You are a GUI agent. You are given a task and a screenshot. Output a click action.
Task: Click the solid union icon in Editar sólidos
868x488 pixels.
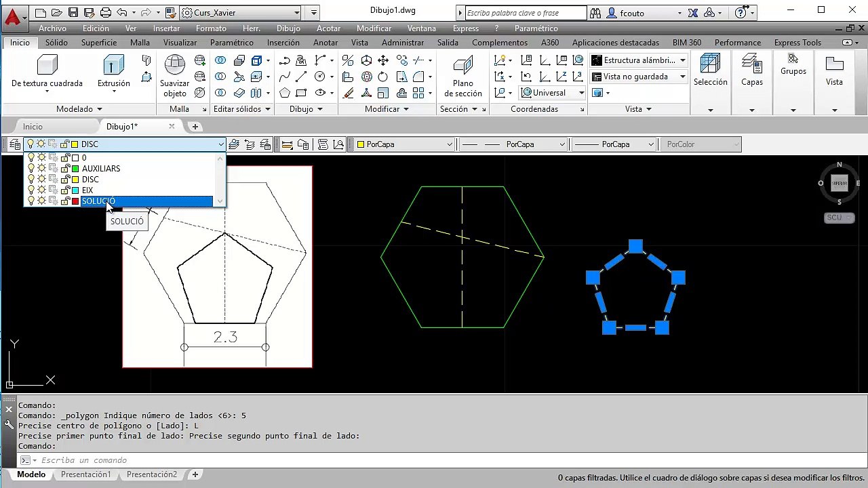tap(220, 60)
